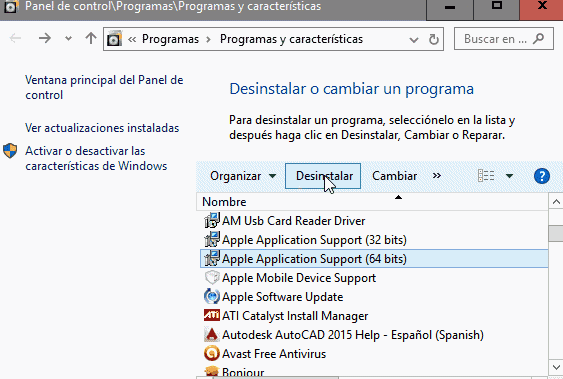Open Activar o desactivar las características de Windows

pos(96,158)
